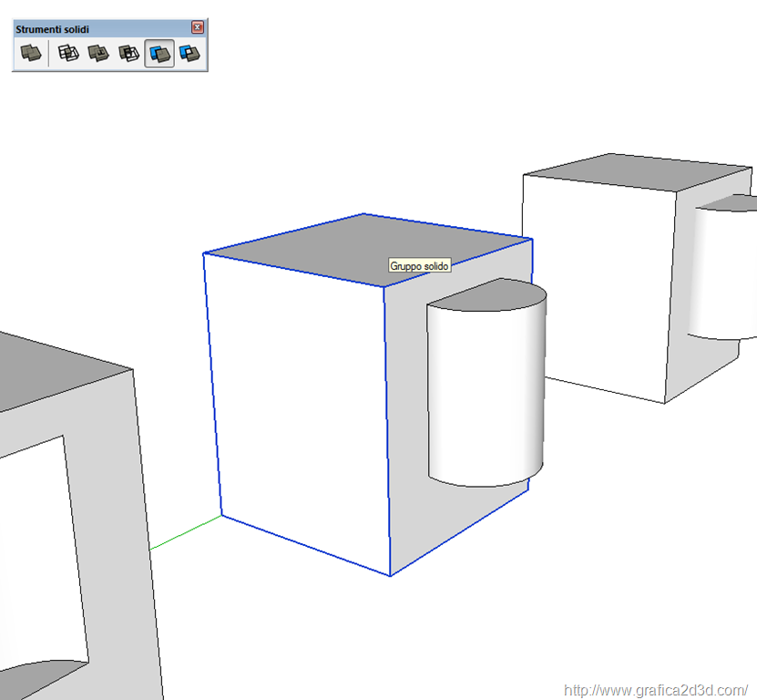This screenshot has width=757, height=700.
Task: Select the Subtract solid tool
Action: click(128, 54)
